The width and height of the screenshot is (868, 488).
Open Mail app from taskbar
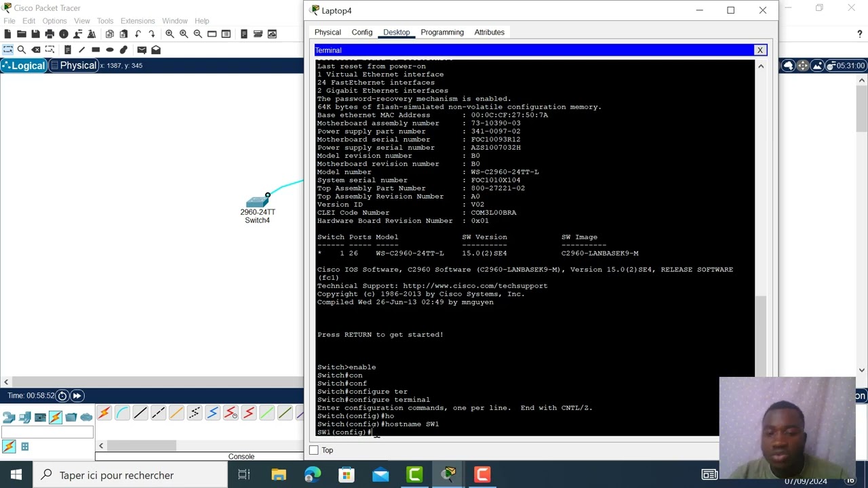pyautogui.click(x=380, y=475)
